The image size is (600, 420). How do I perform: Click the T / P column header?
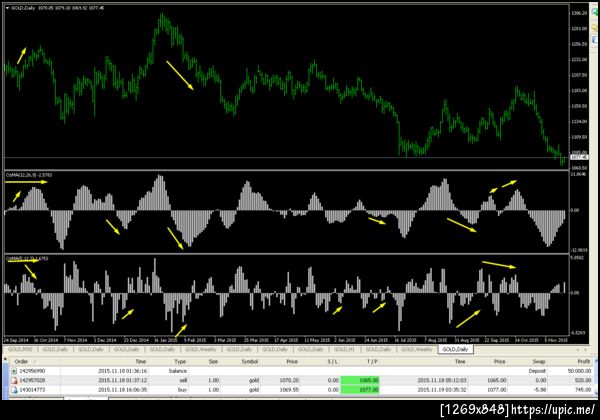coord(372,361)
